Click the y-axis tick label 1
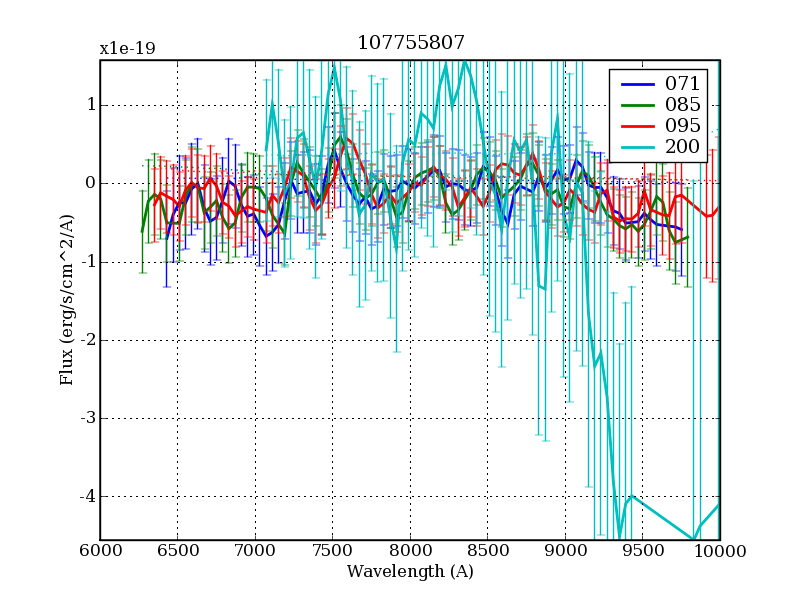Image resolution: width=800 pixels, height=600 pixels. (x=90, y=105)
